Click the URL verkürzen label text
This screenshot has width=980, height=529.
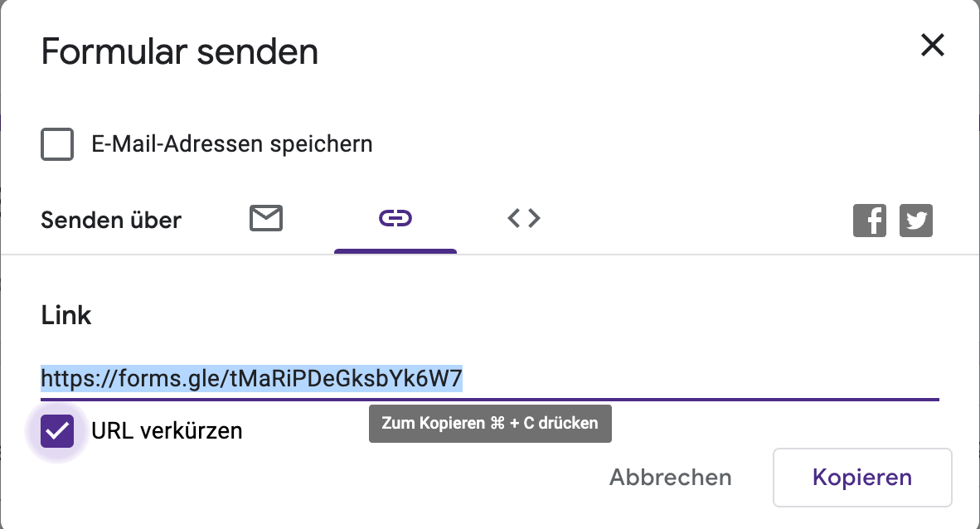pos(167,431)
